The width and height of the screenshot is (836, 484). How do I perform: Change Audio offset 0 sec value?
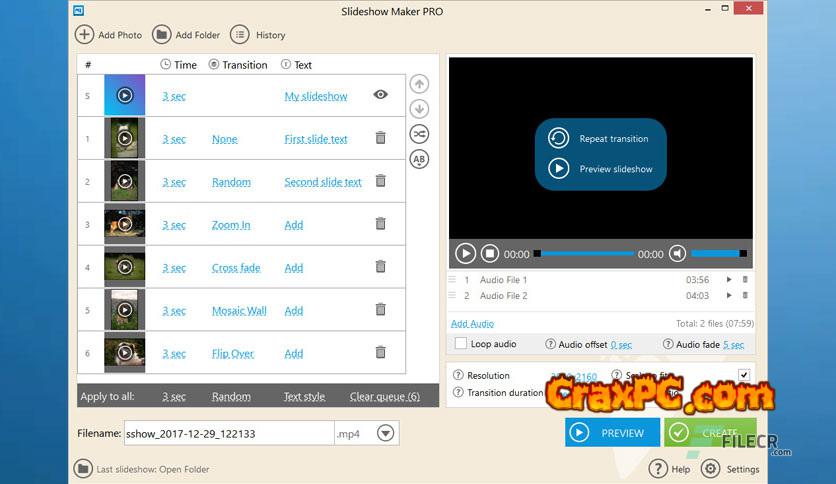(x=621, y=344)
